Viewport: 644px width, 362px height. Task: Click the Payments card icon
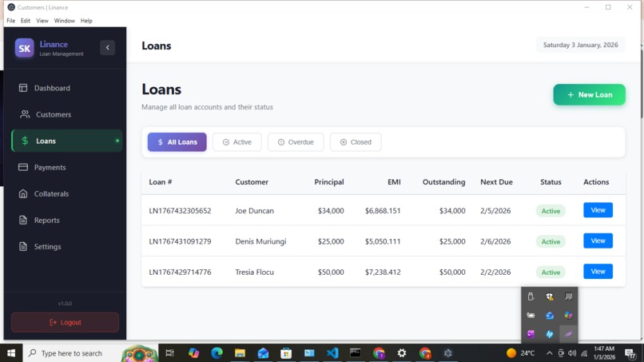[x=23, y=167]
